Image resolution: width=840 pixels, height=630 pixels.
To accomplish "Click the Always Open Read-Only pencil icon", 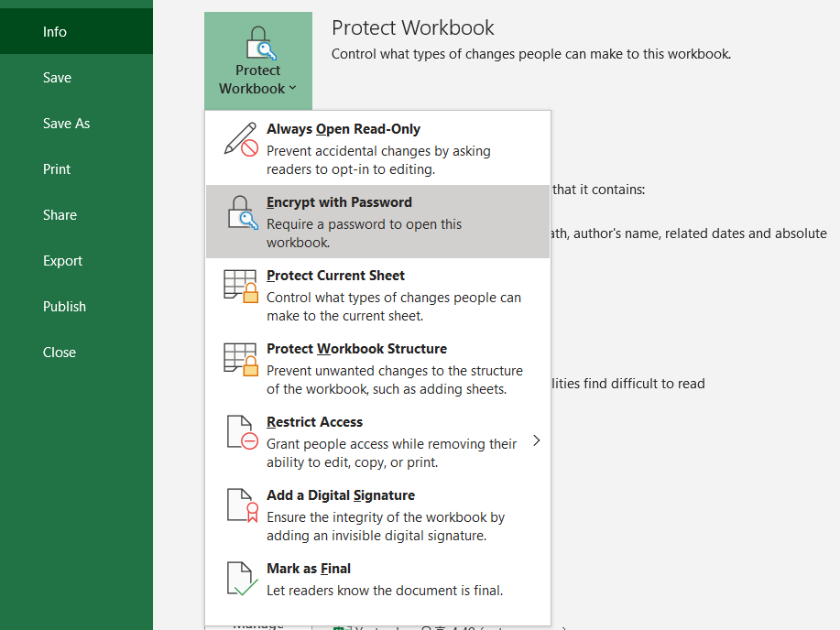I will pos(241,139).
